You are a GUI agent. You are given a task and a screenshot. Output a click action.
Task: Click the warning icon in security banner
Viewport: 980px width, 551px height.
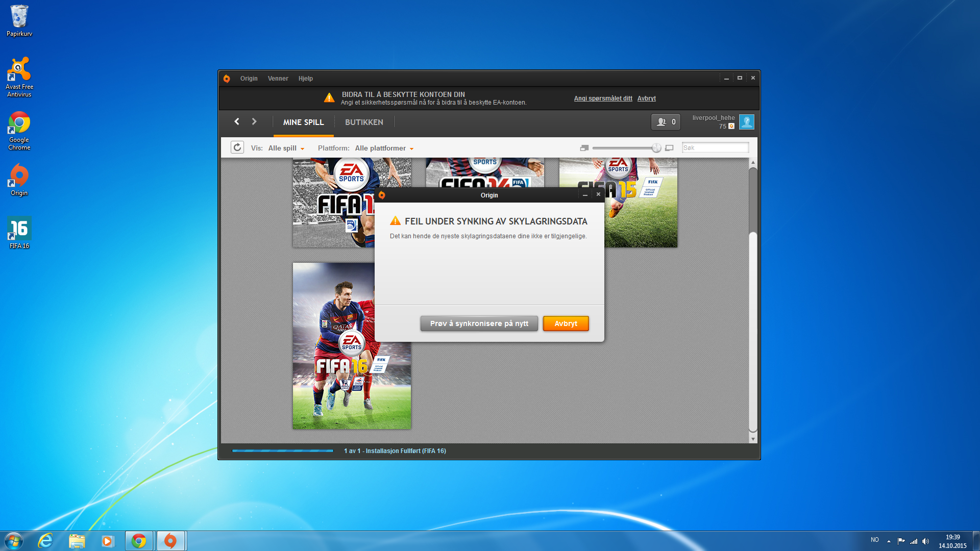(x=329, y=97)
